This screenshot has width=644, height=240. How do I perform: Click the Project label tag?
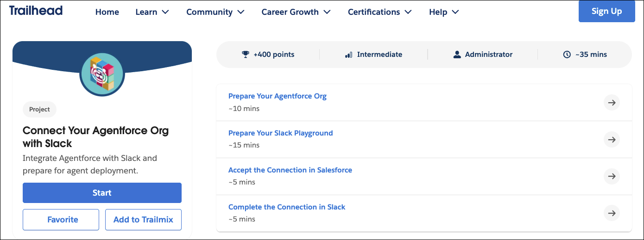click(39, 110)
